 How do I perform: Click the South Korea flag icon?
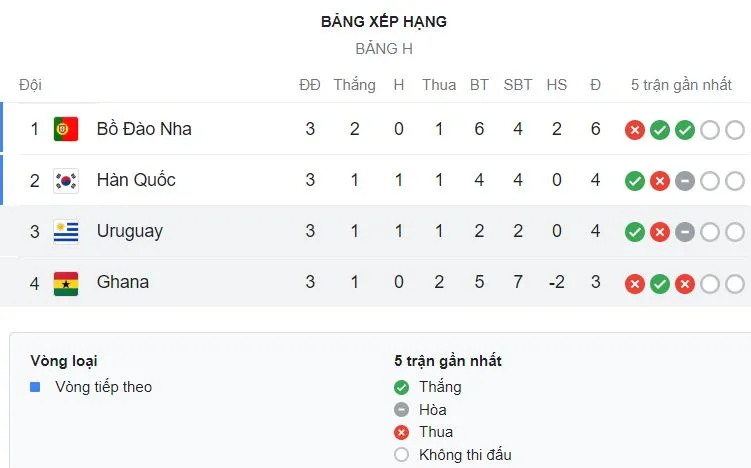click(66, 181)
